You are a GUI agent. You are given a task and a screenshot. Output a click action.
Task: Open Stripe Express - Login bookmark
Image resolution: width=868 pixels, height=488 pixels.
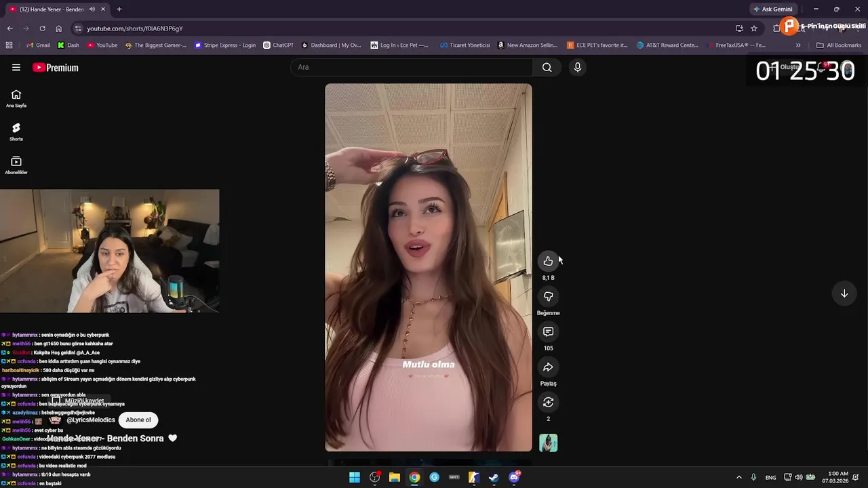click(225, 45)
